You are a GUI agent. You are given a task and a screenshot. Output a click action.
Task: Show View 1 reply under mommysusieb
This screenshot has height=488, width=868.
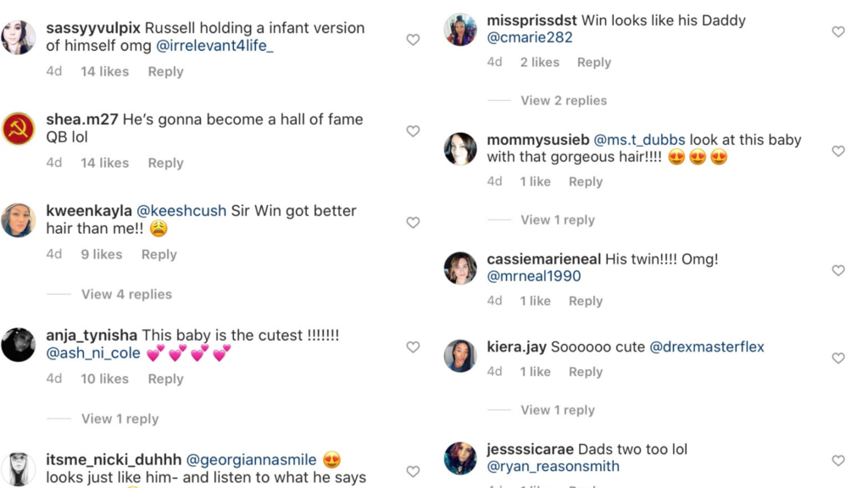coord(557,219)
